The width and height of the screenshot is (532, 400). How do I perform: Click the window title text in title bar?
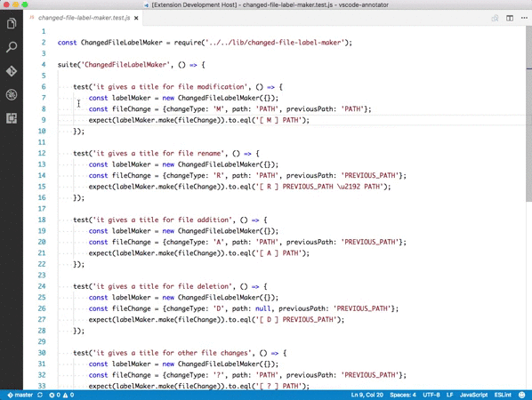click(270, 4)
